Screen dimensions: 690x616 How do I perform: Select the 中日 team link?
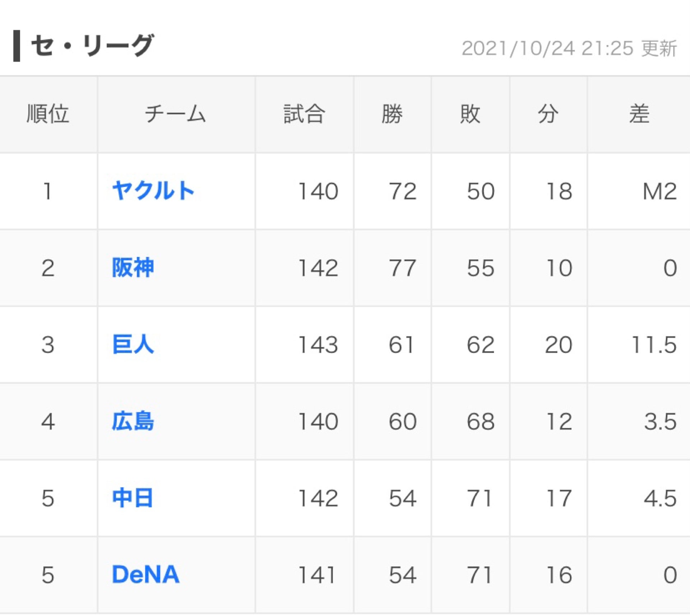pos(133,498)
